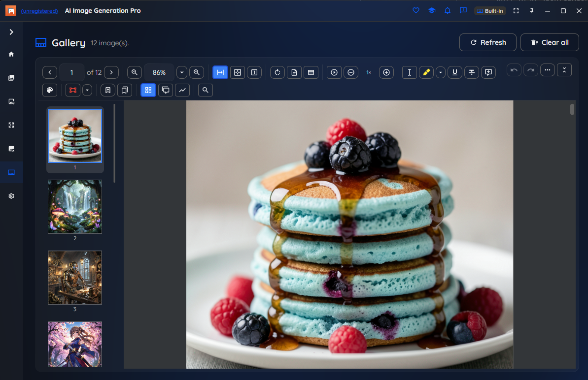This screenshot has width=588, height=380.
Task: Select the underline annotation tool
Action: coord(455,72)
